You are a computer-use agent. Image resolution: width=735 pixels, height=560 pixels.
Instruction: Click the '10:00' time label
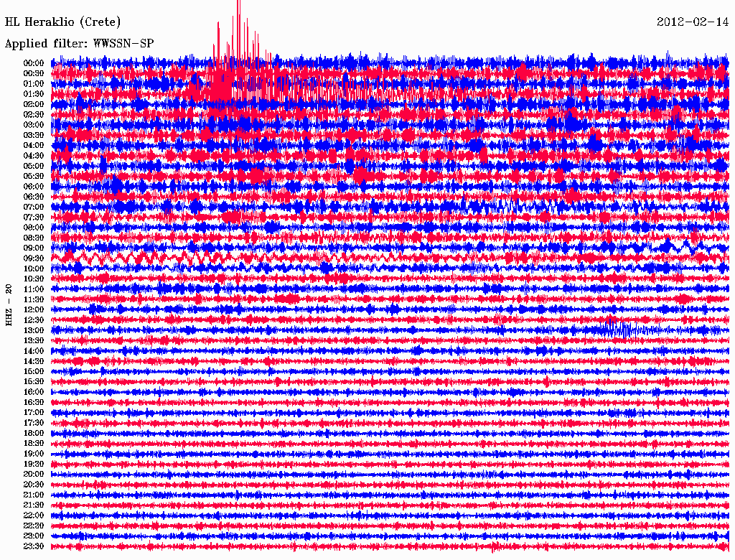pyautogui.click(x=34, y=269)
